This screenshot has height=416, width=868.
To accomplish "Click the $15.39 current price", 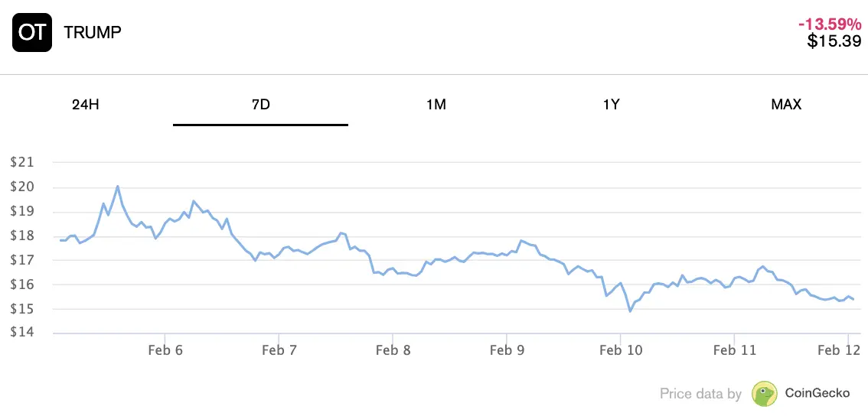I will [x=834, y=41].
